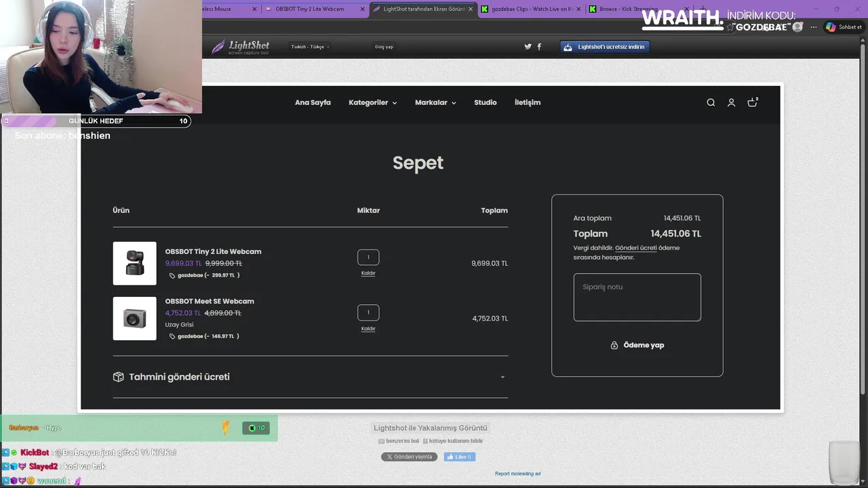The height and width of the screenshot is (488, 868).
Task: Click the OBSBOT Meet SE product thumbnail
Action: 134,319
